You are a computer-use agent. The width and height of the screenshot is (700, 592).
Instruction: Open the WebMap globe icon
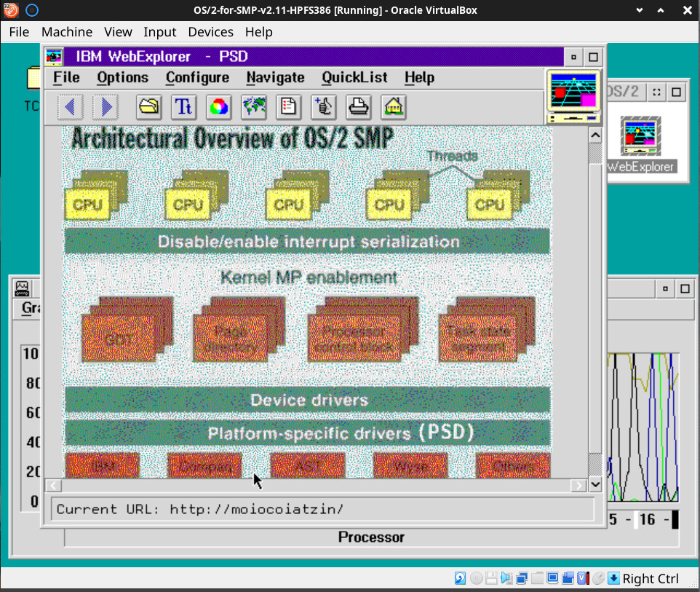(x=253, y=107)
